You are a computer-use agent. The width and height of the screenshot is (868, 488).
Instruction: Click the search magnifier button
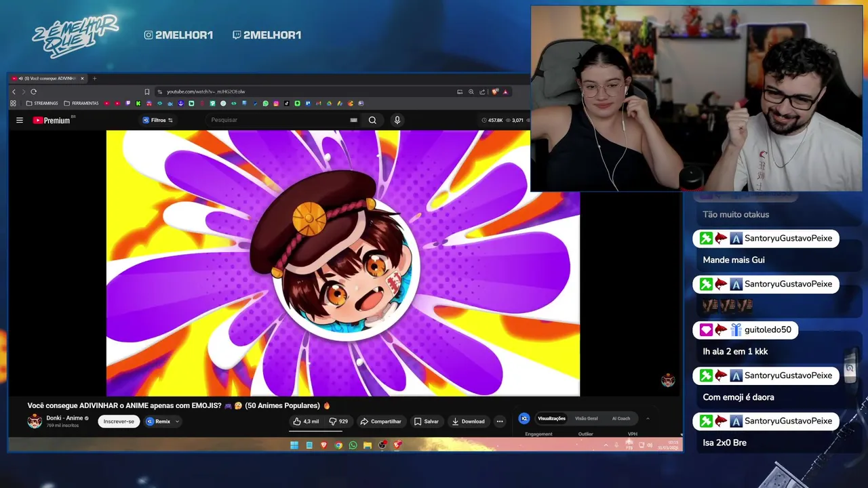coord(372,120)
